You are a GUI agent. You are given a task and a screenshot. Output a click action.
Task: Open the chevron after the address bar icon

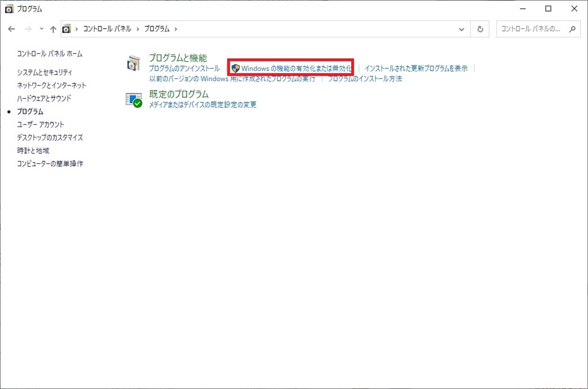pos(76,29)
